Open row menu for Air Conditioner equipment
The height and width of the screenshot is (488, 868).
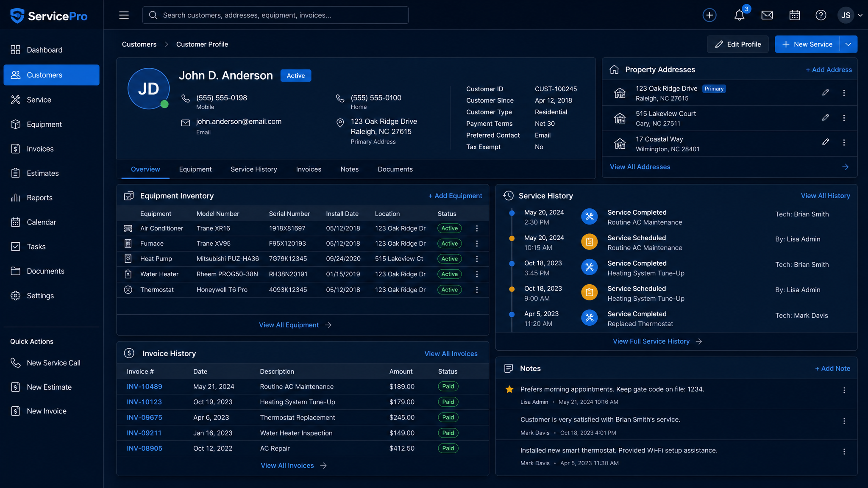(477, 228)
